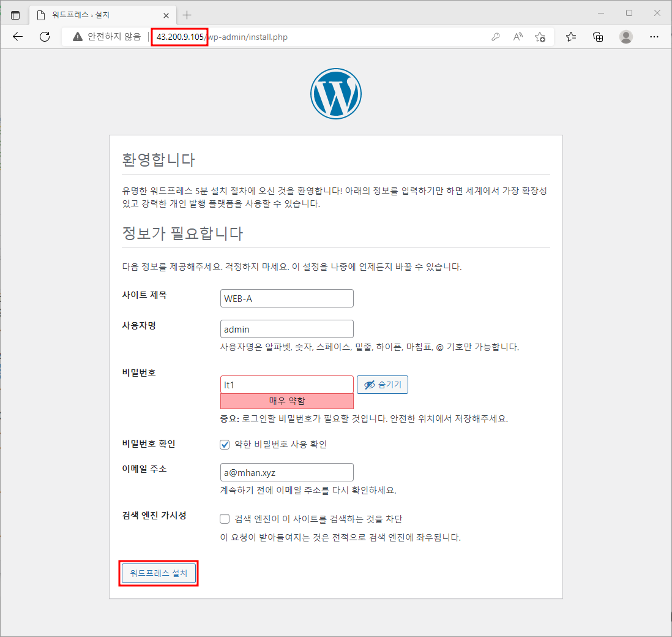Screen dimensions: 672x637
Task: Click the 'not secure' warning icon
Action: point(78,37)
